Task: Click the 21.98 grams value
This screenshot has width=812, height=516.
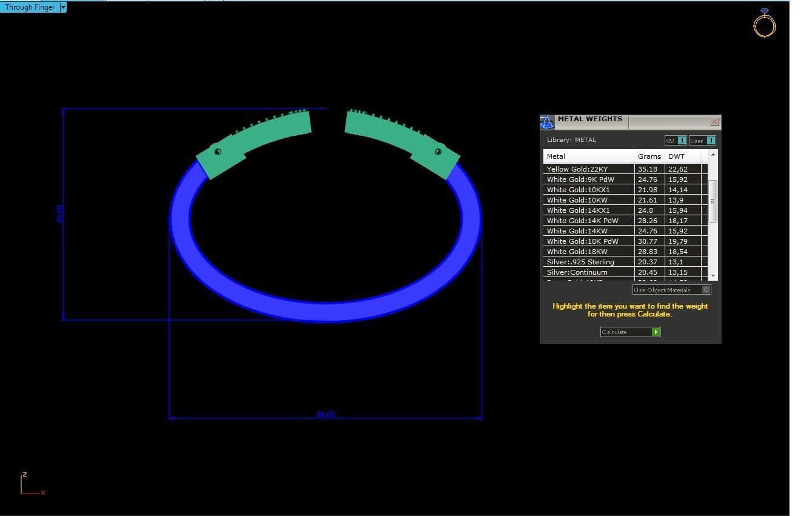Action: click(x=647, y=190)
